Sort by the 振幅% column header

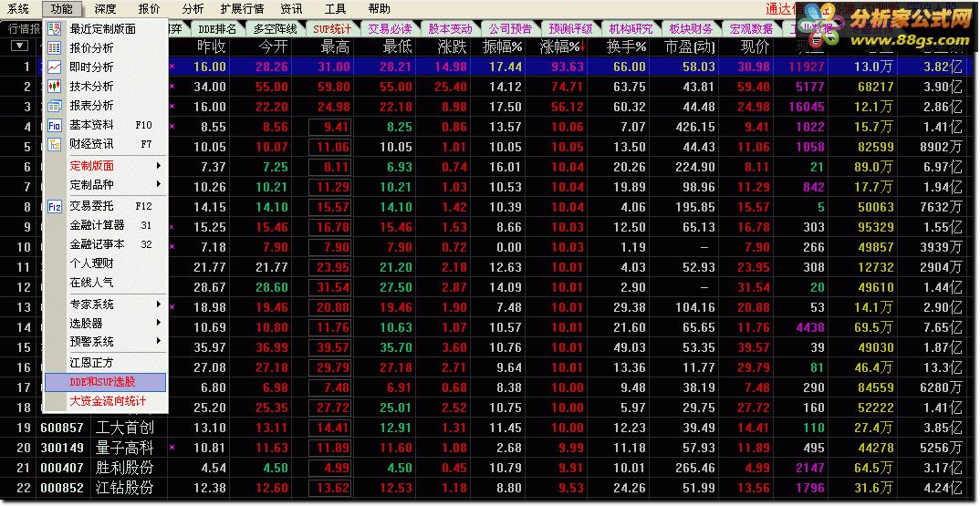[x=503, y=46]
